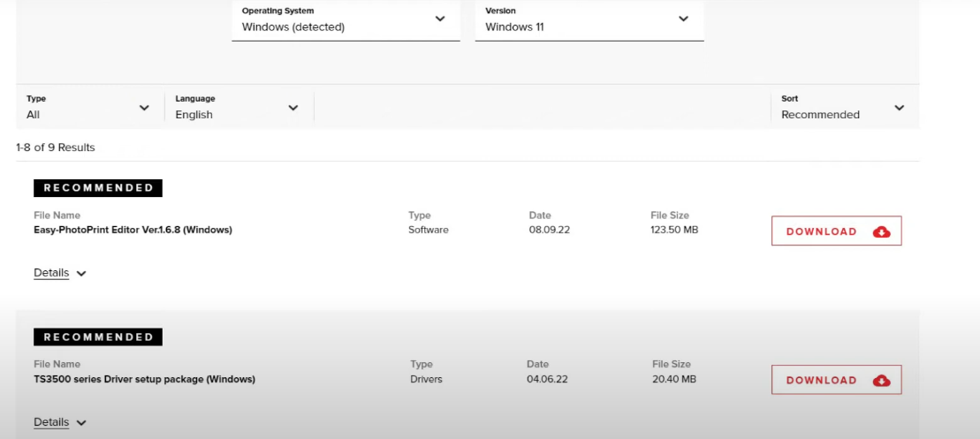980x439 pixels.
Task: Open the Type filter dropdown
Action: [x=88, y=107]
